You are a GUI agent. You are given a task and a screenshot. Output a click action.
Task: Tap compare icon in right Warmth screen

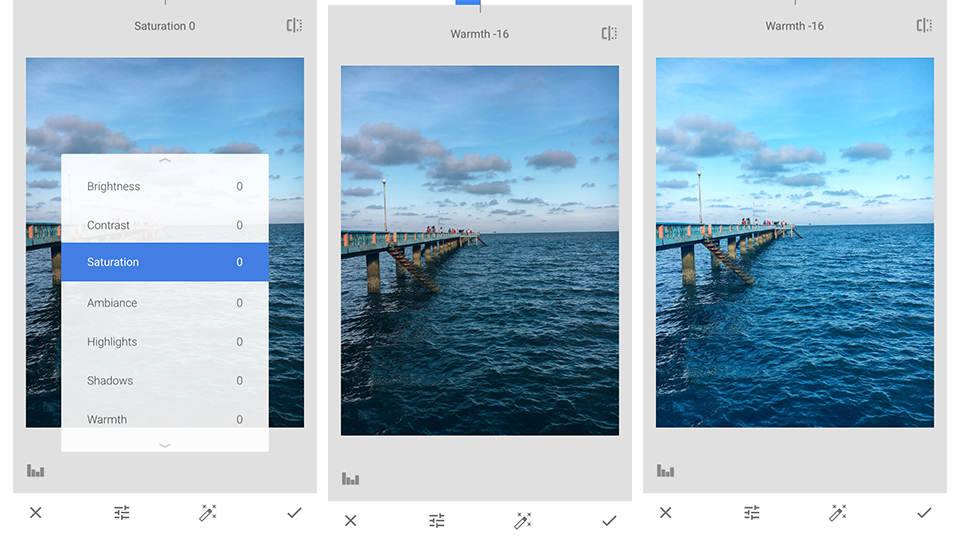pyautogui.click(x=924, y=26)
